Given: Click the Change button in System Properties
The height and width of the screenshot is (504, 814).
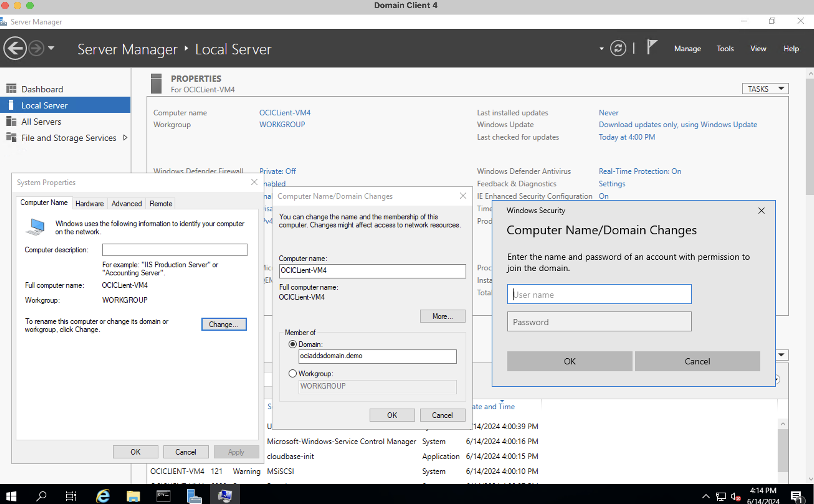Looking at the screenshot, I should pos(223,324).
